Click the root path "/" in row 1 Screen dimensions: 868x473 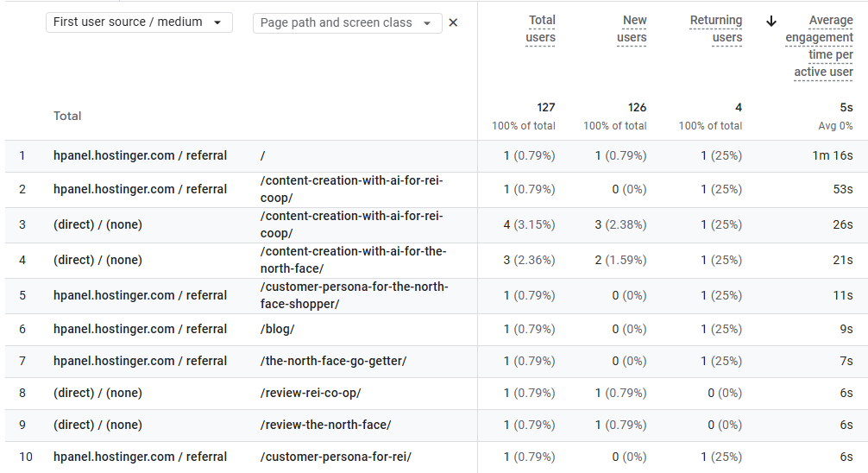pos(262,156)
